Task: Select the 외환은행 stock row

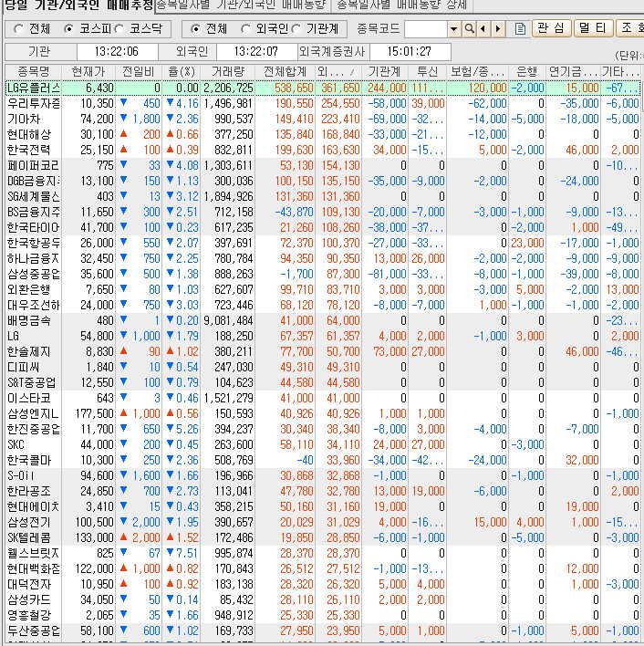Action: pos(323,289)
